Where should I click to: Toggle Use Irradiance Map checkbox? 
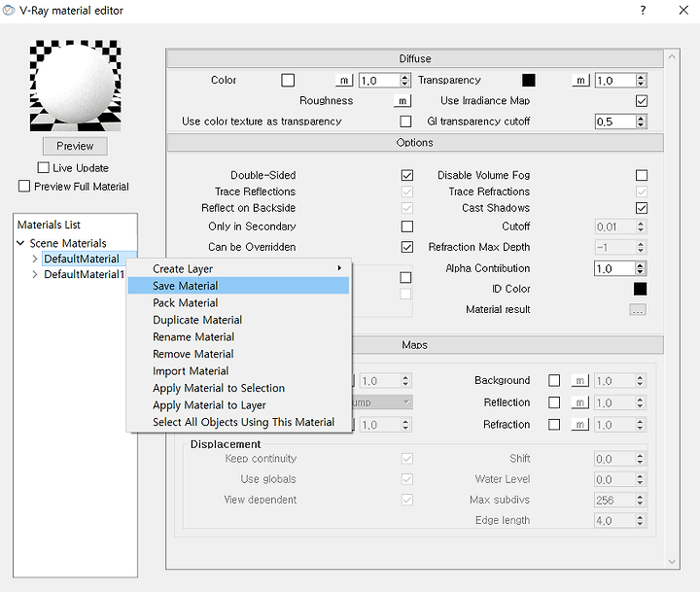click(642, 101)
